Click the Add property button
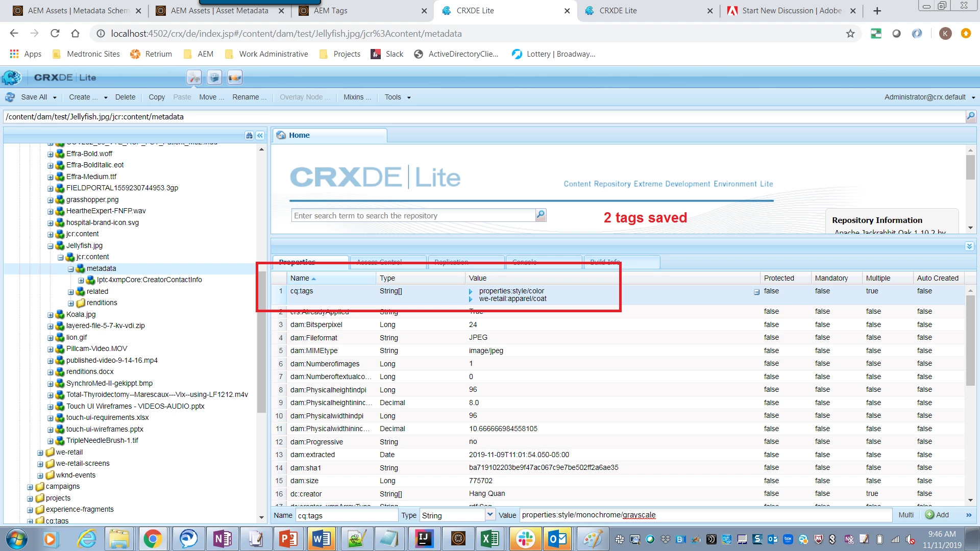Screen dimensions: 980x551 937,515
